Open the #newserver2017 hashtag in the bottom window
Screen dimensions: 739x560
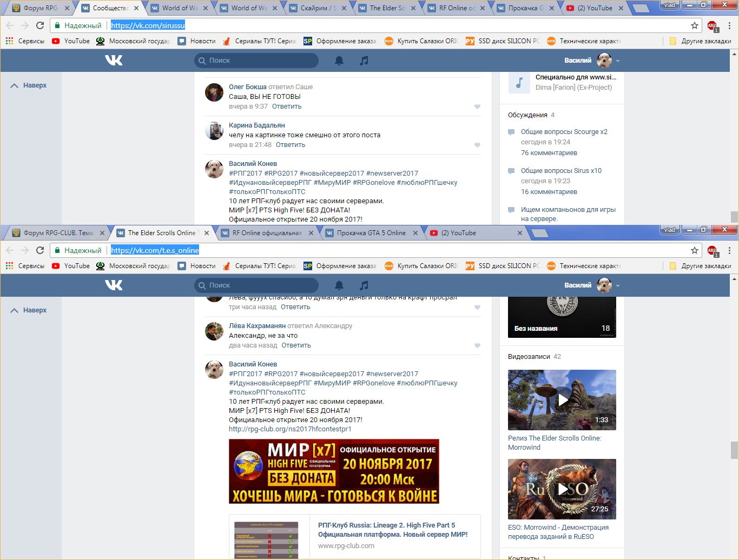[x=392, y=374]
